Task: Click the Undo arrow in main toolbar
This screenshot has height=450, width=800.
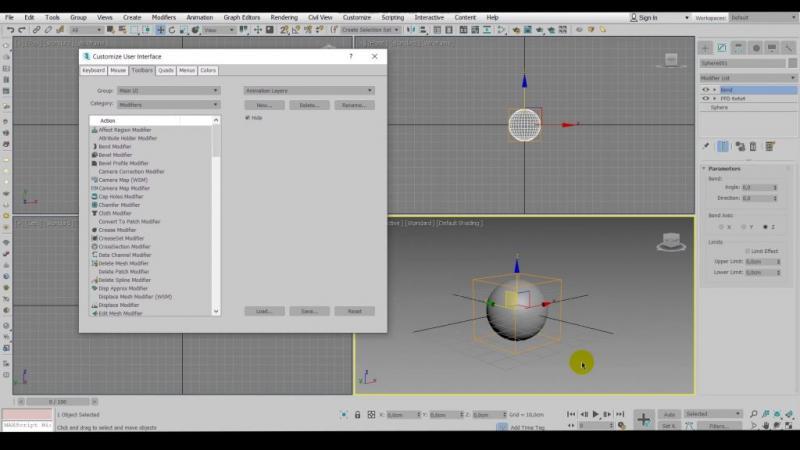Action: point(9,30)
